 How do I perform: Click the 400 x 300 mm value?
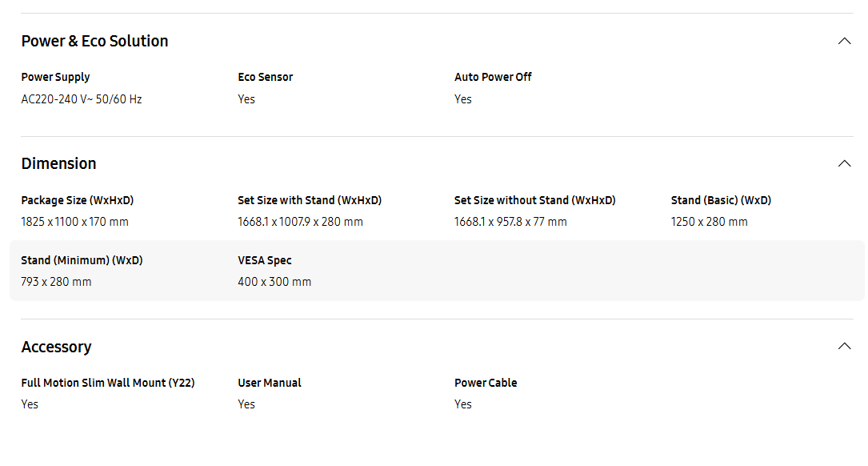click(274, 282)
